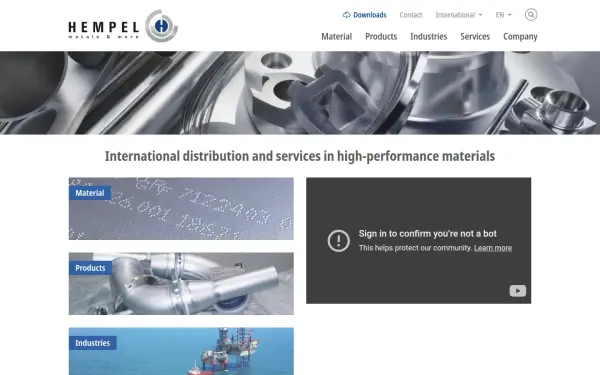
Task: Expand the EN language selector
Action: 503,15
